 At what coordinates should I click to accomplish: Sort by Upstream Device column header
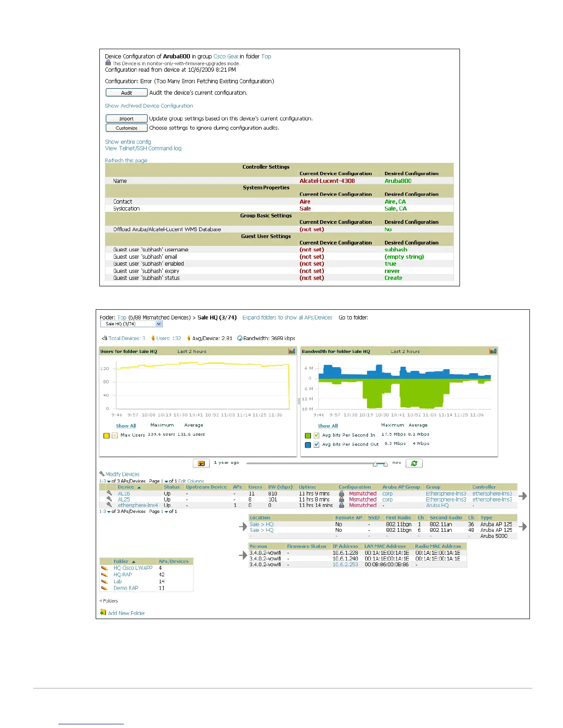point(206,487)
